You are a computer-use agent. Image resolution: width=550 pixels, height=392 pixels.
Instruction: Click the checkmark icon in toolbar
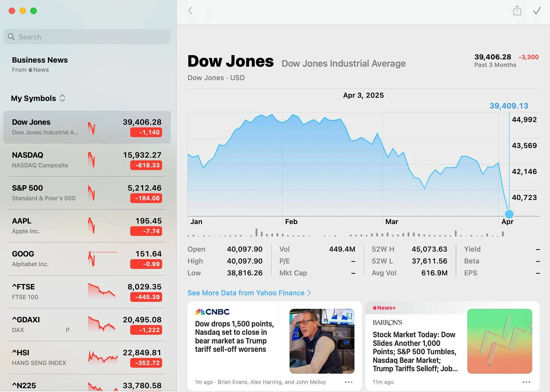pos(537,11)
